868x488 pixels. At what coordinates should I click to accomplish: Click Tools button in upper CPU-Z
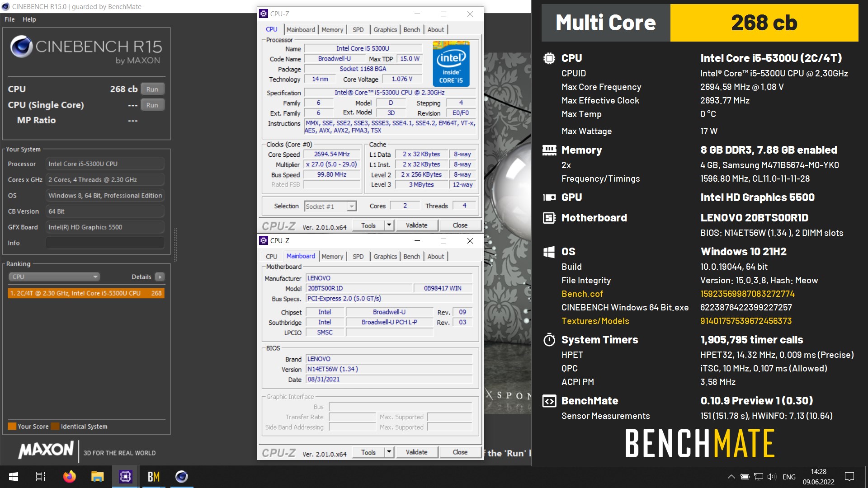[368, 225]
